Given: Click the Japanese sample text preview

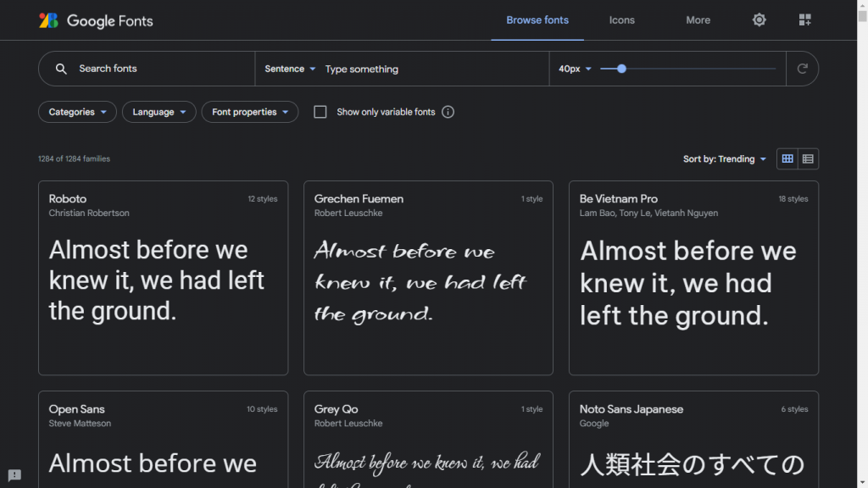Looking at the screenshot, I should (x=692, y=464).
